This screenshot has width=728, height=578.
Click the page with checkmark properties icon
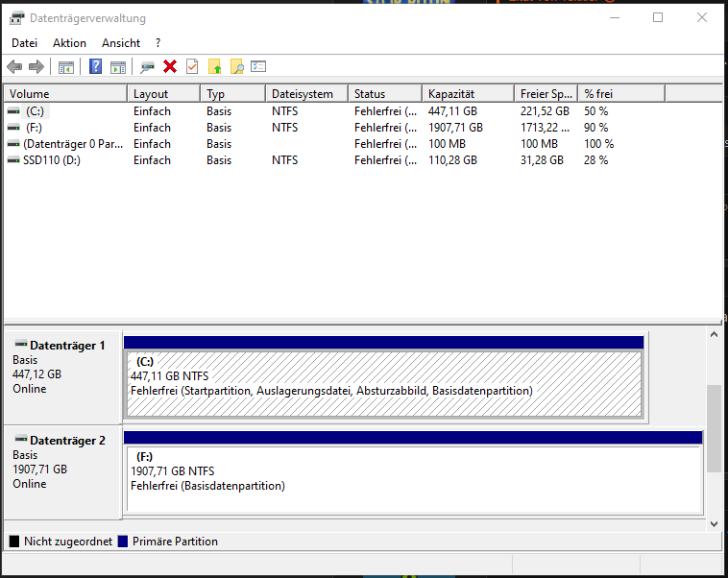coord(192,67)
